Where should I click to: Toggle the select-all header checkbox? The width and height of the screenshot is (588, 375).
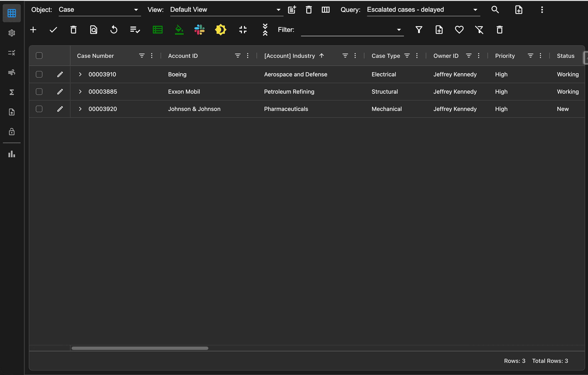click(x=39, y=56)
